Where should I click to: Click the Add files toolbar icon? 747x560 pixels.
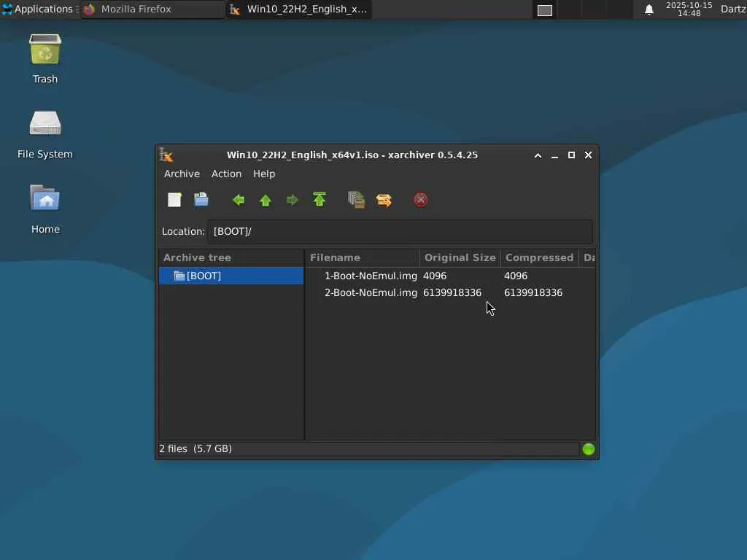[x=356, y=200]
